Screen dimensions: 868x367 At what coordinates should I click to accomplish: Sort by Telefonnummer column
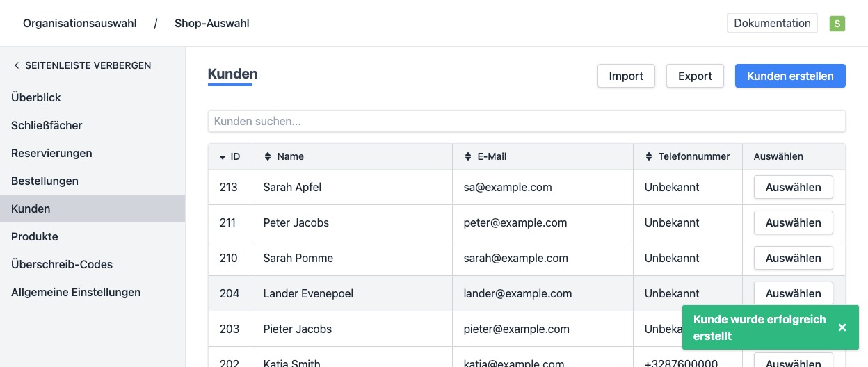(649, 157)
